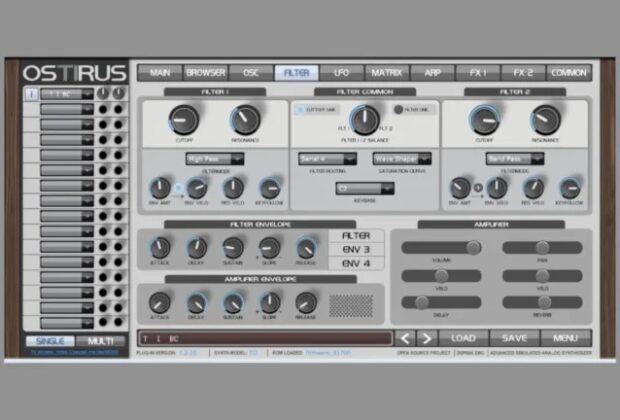The height and width of the screenshot is (420, 620).
Task: Go to the previous preset with left arrow
Action: [405, 339]
